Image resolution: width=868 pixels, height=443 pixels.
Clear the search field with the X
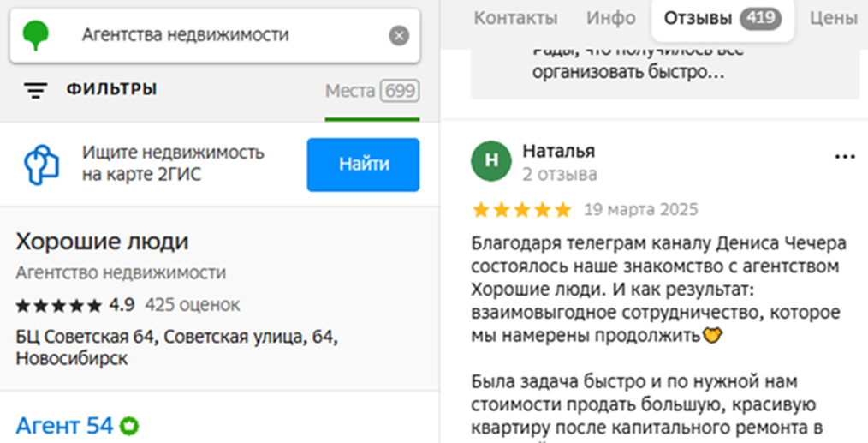[x=399, y=35]
